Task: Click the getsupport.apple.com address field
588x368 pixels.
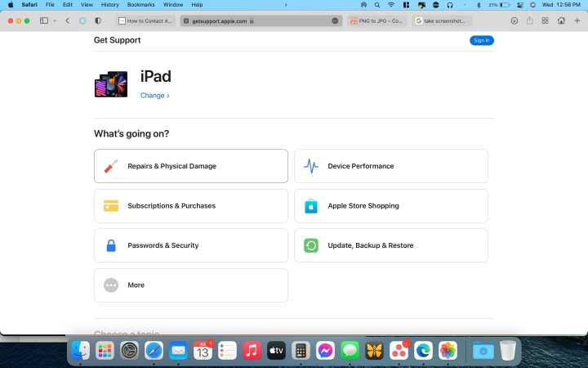Action: click(261, 21)
